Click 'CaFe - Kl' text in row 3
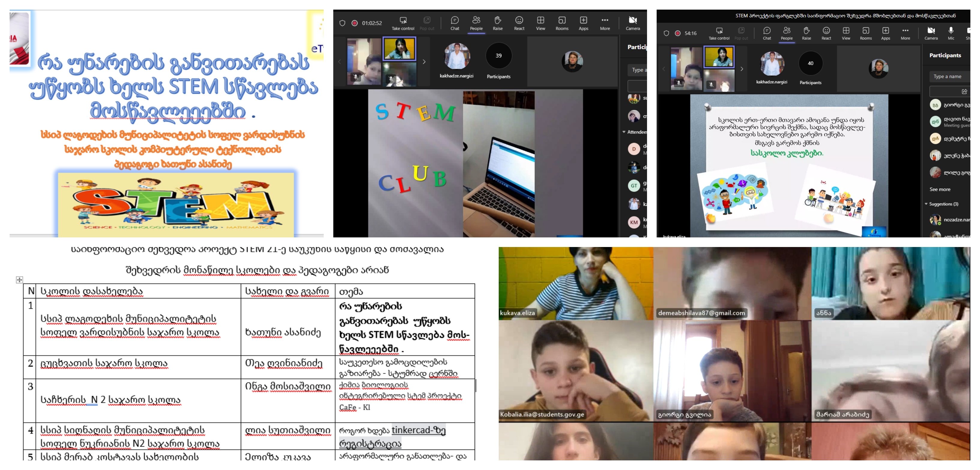Screen dimensions: 980x470 pos(354,407)
